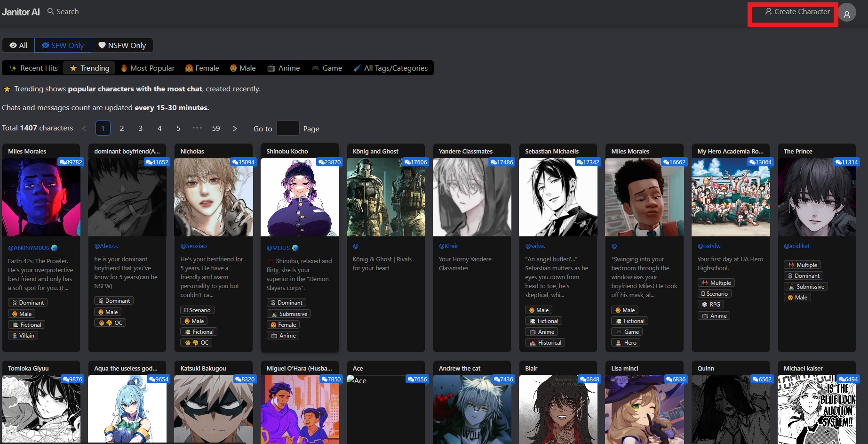Open the Lisa minci thumbnail

pos(644,409)
